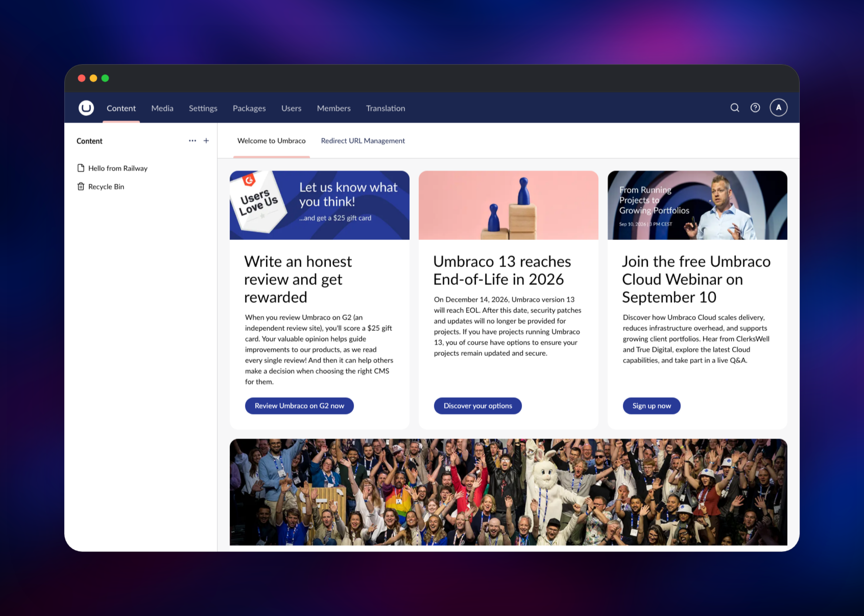This screenshot has height=616, width=864.
Task: Open the Content tree three-dots menu
Action: tap(192, 141)
